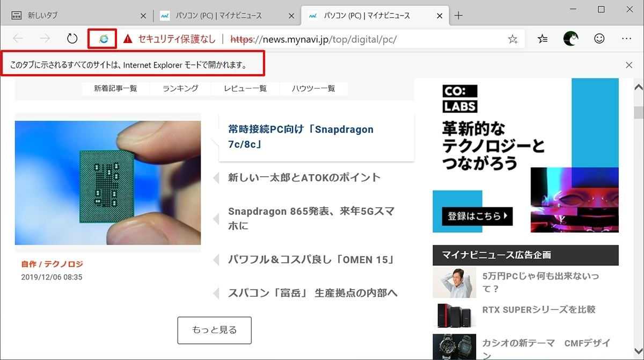Click the 自作 / テクノロジ category link
644x360 pixels.
[x=52, y=264]
